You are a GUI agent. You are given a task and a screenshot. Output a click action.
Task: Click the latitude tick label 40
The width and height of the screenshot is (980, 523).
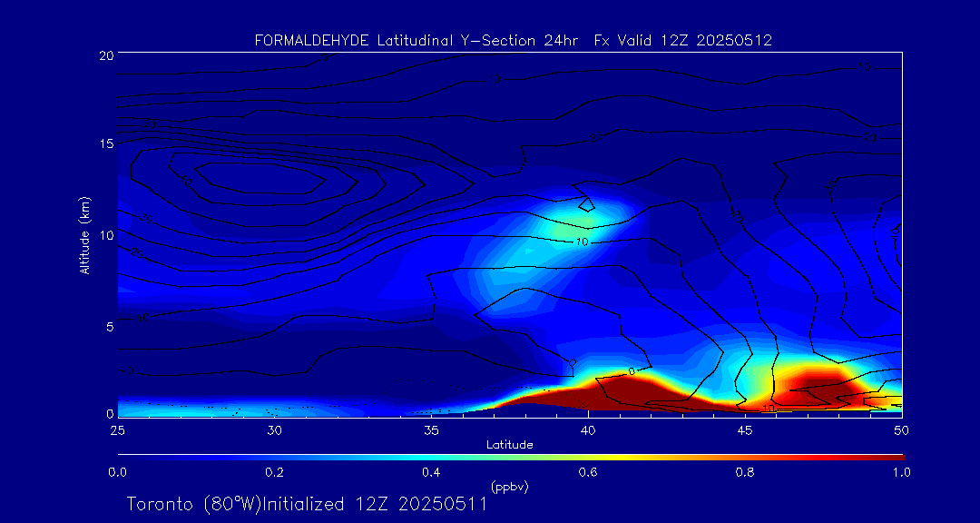point(588,430)
